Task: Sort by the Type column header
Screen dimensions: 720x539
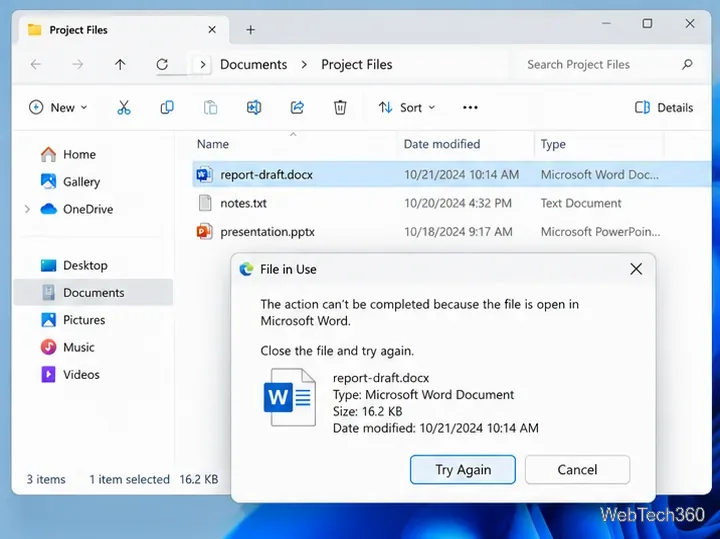Action: click(x=553, y=144)
